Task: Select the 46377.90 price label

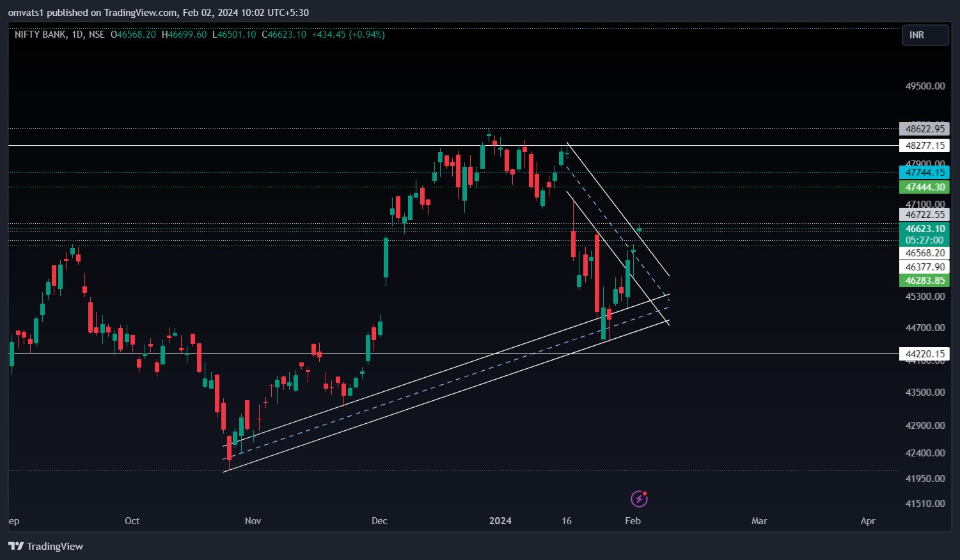Action: [x=924, y=267]
